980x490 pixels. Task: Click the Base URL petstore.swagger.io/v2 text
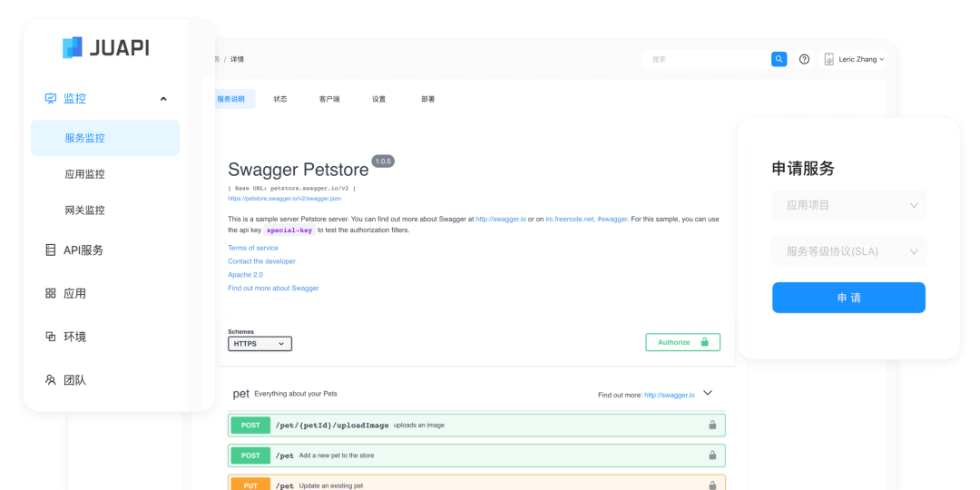(x=291, y=188)
